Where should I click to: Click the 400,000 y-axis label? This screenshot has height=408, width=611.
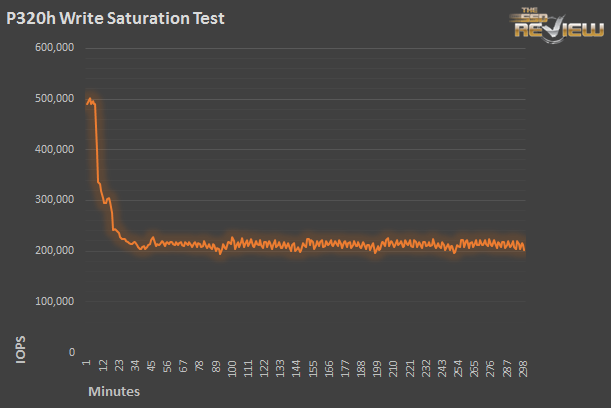55,149
